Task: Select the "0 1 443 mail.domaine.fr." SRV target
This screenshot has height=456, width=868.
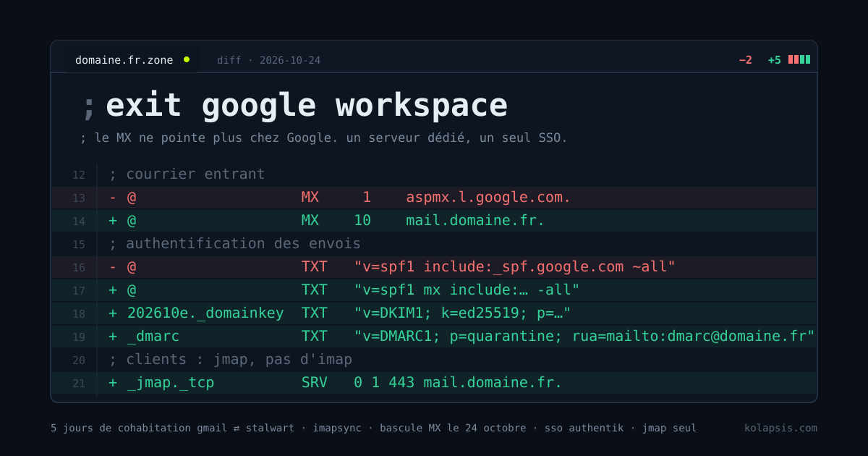Action: click(x=458, y=383)
